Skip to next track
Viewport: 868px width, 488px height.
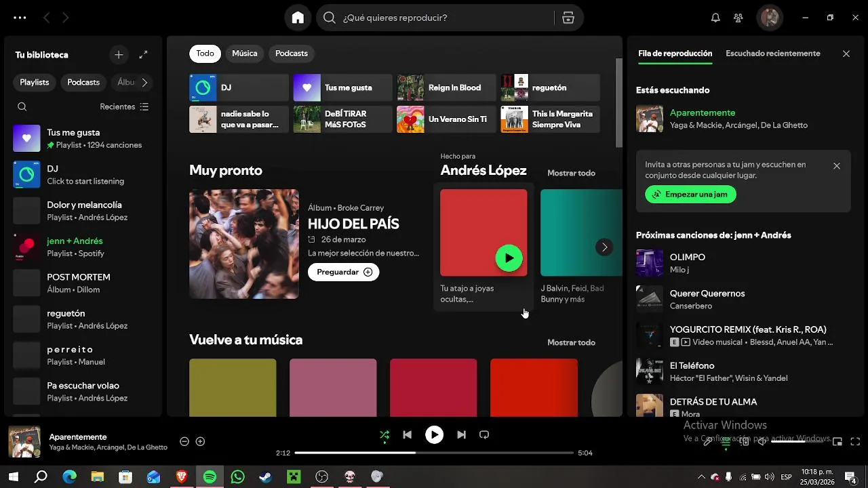[x=461, y=435]
